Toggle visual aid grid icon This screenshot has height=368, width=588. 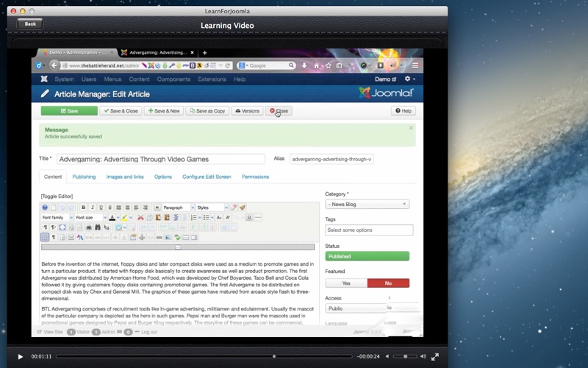coord(45,237)
